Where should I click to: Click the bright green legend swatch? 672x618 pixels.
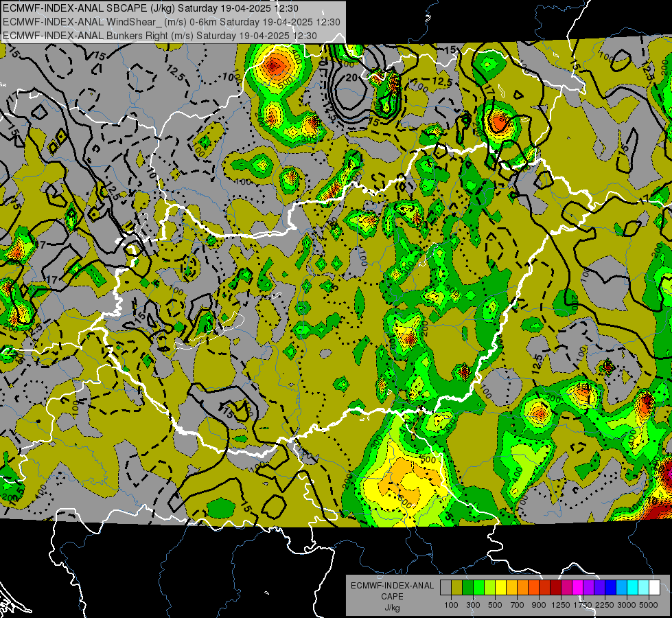click(478, 588)
